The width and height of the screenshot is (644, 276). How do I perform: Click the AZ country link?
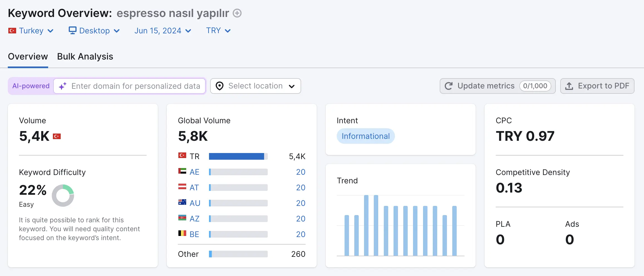tap(195, 219)
